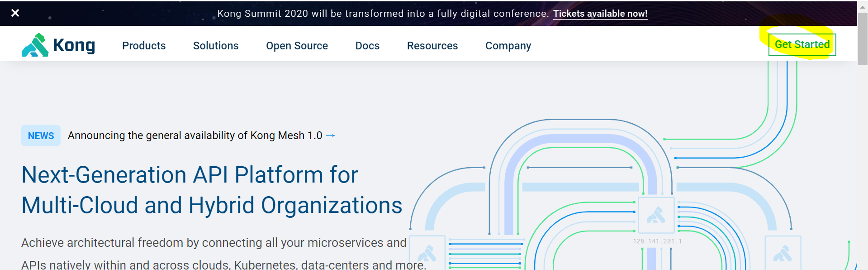Open the Solutions menu
868x270 pixels.
tap(216, 46)
